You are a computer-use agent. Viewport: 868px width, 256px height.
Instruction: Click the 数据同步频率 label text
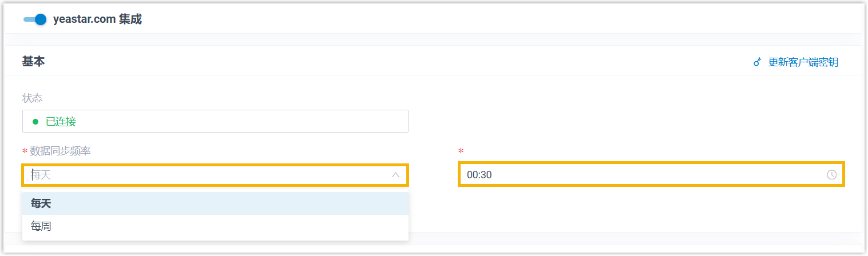[60, 151]
